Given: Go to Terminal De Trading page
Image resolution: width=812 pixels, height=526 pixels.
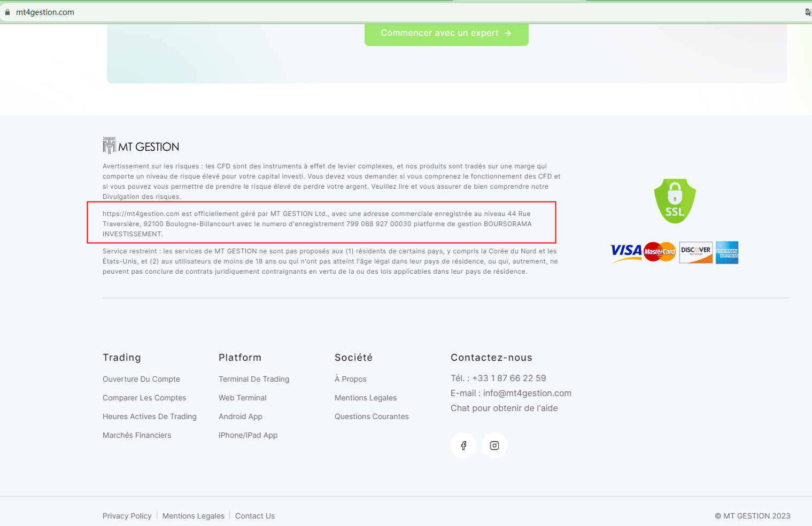Looking at the screenshot, I should pyautogui.click(x=254, y=379).
